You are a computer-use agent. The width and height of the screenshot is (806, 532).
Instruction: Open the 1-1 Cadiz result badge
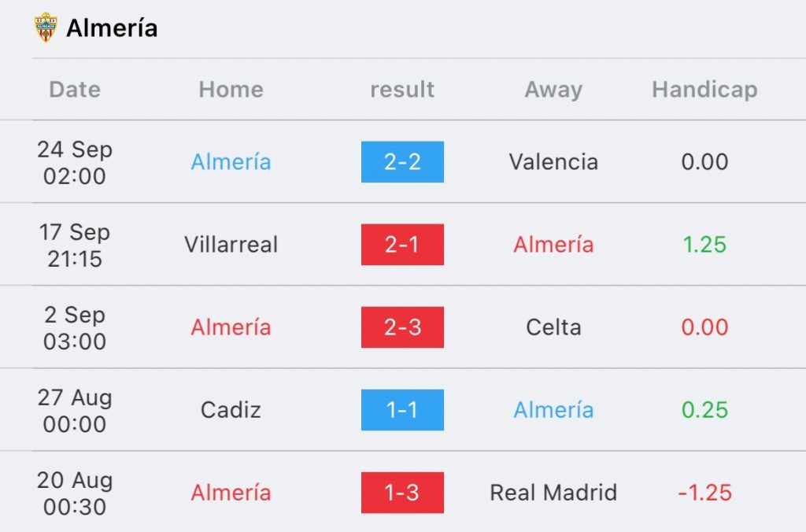pos(402,410)
